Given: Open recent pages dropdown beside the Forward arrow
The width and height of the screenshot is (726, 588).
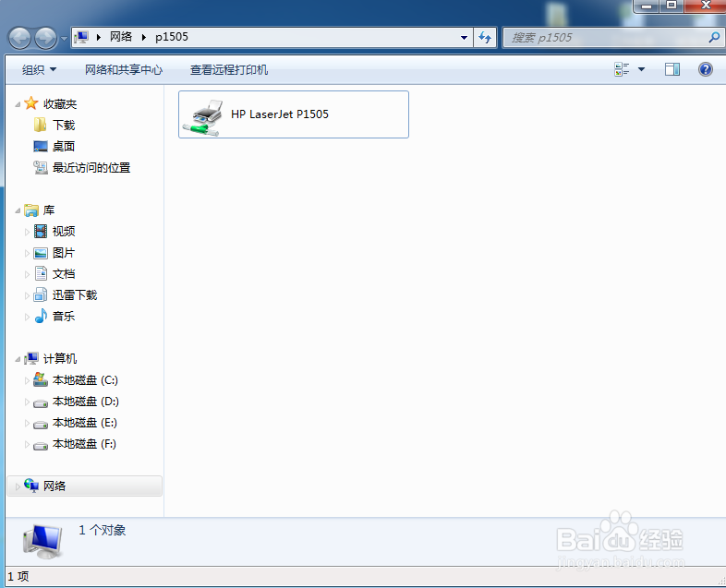Looking at the screenshot, I should [64, 39].
